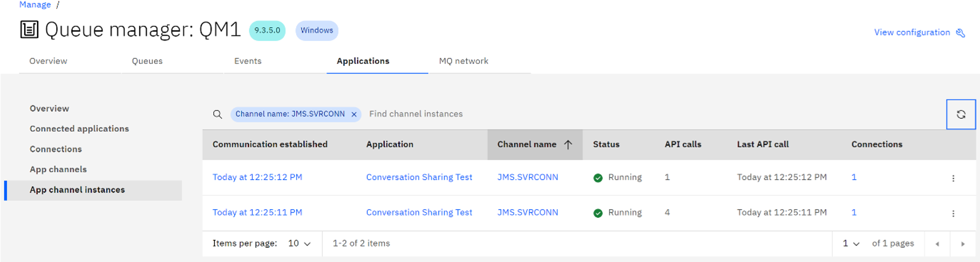This screenshot has width=980, height=262.
Task: Remove the JMS.SVRCONN channel filter chip
Action: (354, 114)
